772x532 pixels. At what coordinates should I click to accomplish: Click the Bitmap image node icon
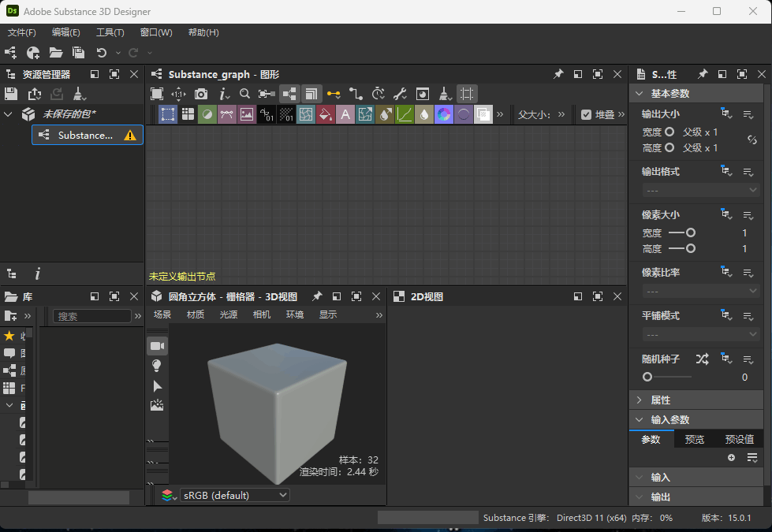click(247, 114)
